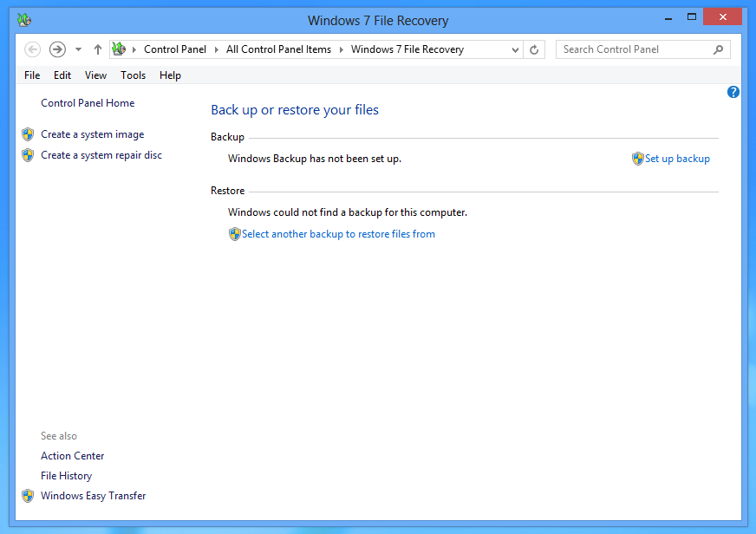Maximize the Windows 7 File Recovery window

692,16
